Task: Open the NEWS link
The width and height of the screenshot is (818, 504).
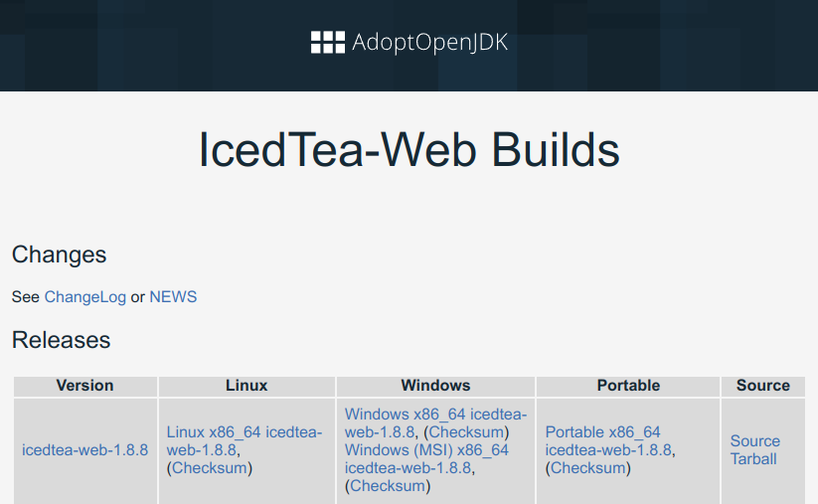Action: [x=173, y=297]
